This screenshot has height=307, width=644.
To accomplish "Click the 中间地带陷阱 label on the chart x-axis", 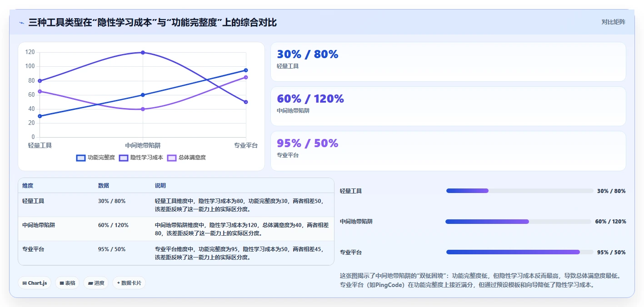I will coord(143,145).
